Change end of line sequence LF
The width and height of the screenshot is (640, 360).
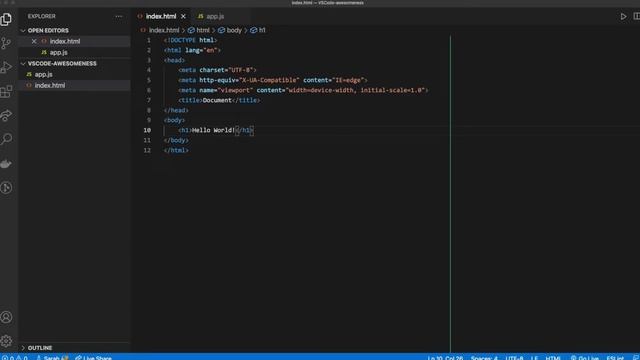click(534, 358)
